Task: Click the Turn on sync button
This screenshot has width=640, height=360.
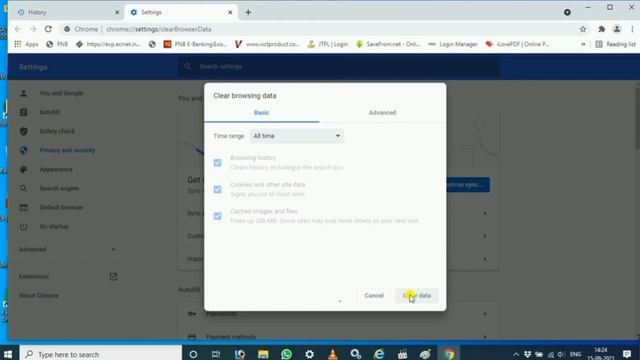Action: pos(468,185)
